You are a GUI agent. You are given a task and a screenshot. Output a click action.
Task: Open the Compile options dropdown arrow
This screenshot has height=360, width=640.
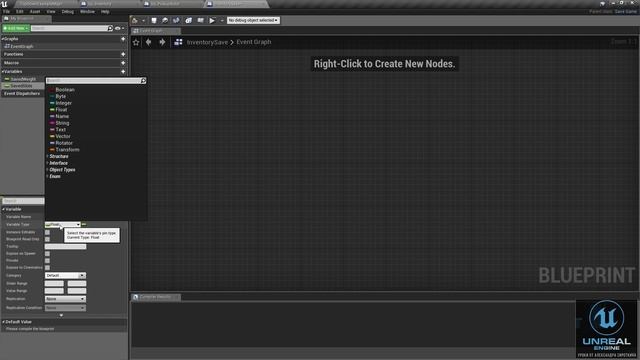point(143,20)
